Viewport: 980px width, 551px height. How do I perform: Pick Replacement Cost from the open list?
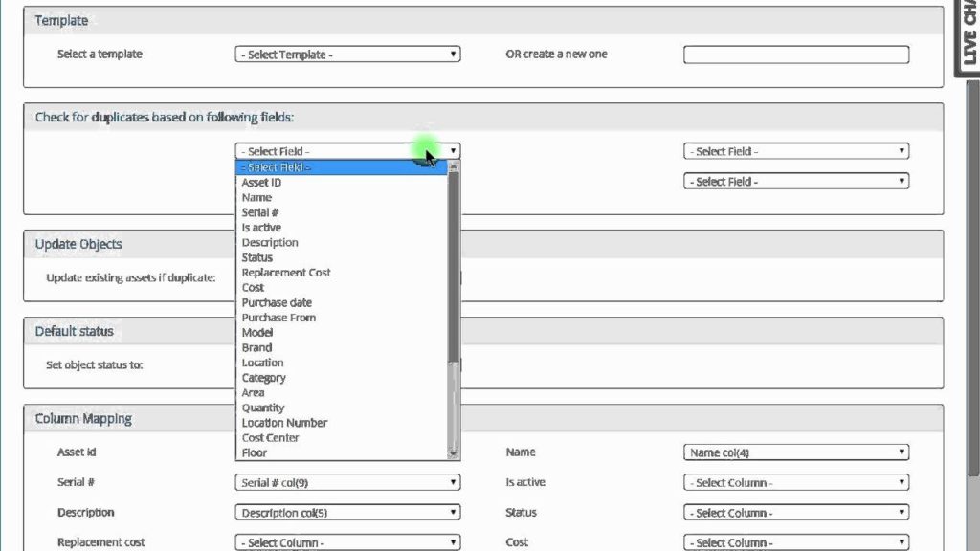point(286,273)
